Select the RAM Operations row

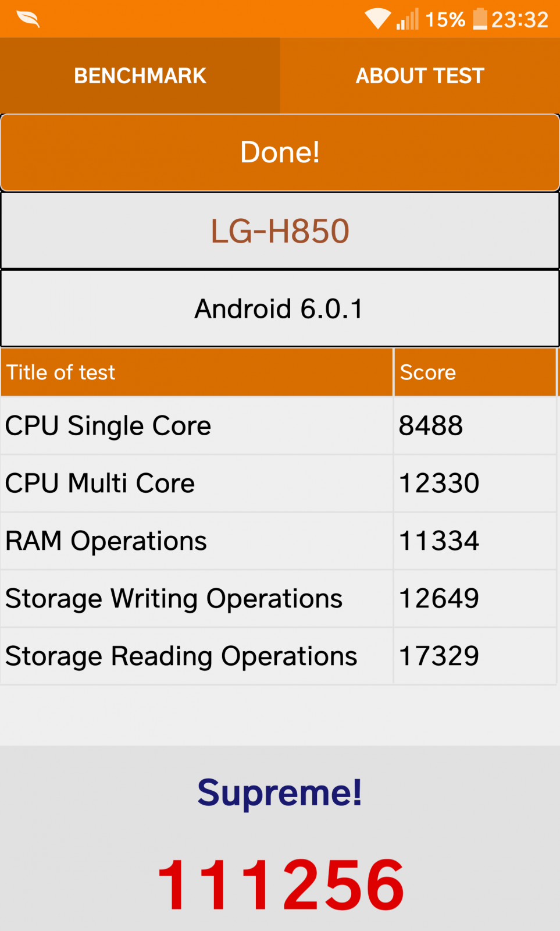point(279,541)
